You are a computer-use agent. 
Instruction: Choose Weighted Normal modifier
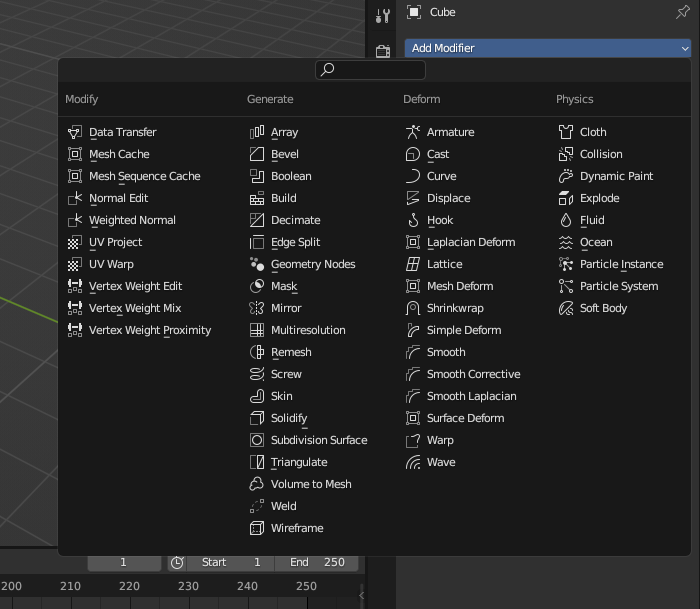point(132,220)
